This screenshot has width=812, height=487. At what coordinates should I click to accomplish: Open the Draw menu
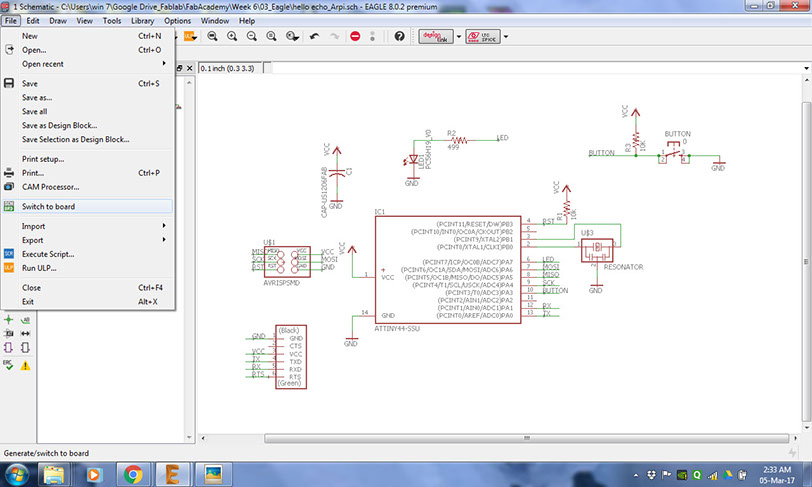57,21
